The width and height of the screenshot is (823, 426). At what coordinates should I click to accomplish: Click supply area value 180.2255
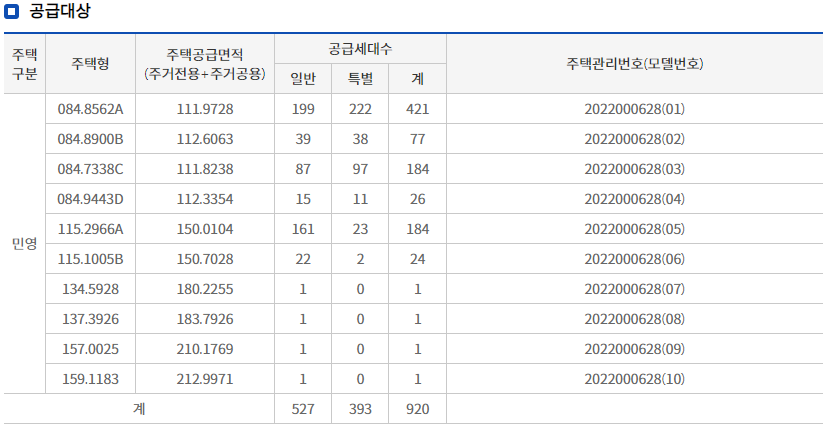point(205,289)
